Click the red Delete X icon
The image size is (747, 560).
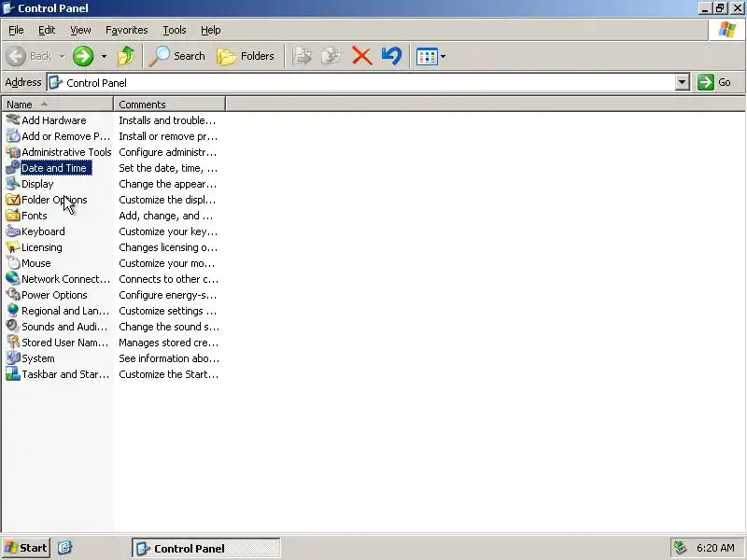[362, 56]
